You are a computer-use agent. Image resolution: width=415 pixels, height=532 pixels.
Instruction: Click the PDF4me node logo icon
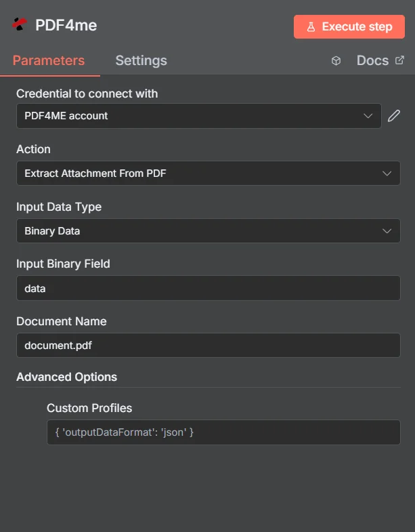point(20,24)
